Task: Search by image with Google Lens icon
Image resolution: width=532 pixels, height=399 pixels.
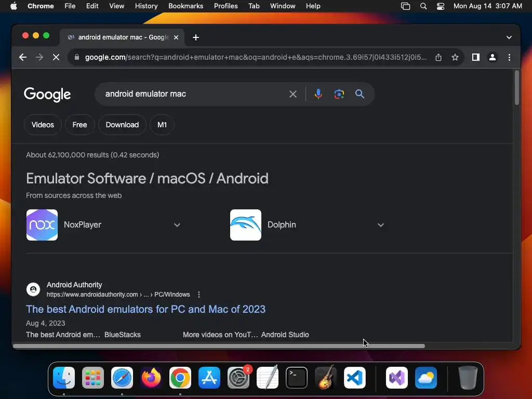Action: 339,94
